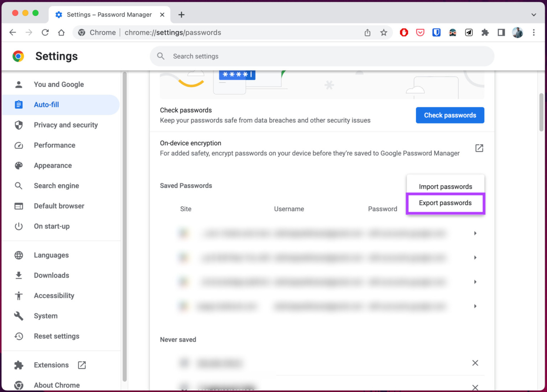Open the Bitwarden extension in toolbar

[436, 32]
